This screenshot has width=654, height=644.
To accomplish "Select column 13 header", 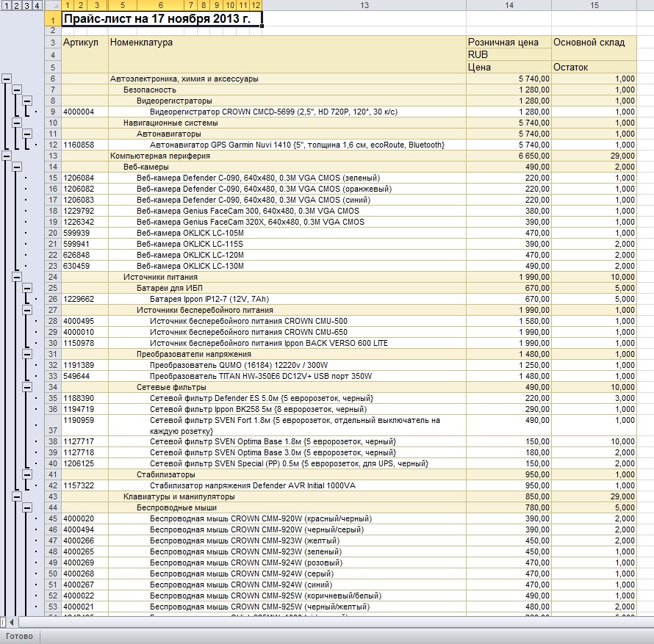I will pos(364,5).
